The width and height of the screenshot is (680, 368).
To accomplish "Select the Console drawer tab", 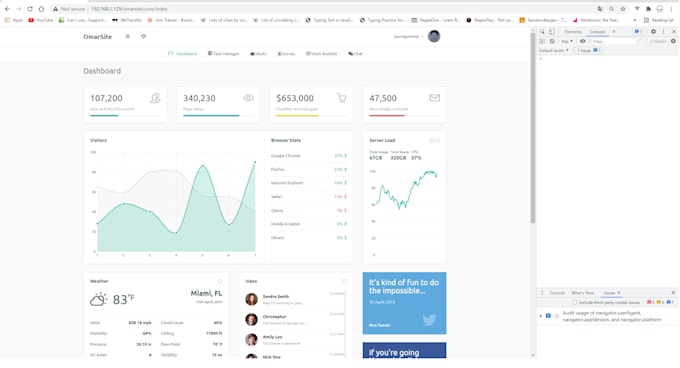I will pyautogui.click(x=557, y=293).
